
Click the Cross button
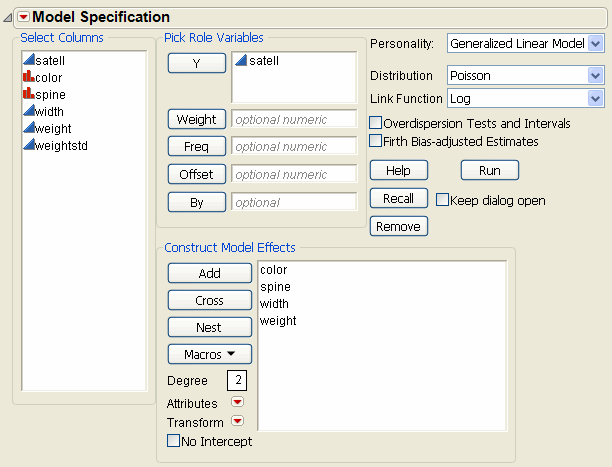coord(209,299)
